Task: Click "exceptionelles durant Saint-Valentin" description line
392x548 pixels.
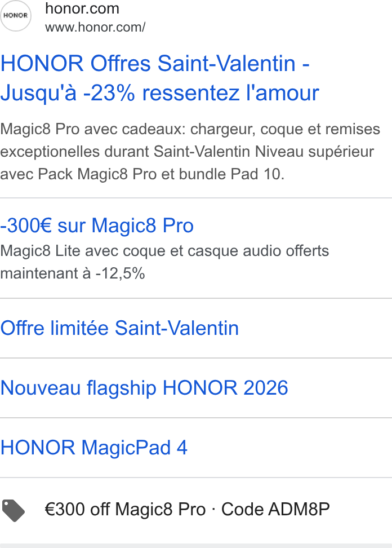Action: point(126,152)
